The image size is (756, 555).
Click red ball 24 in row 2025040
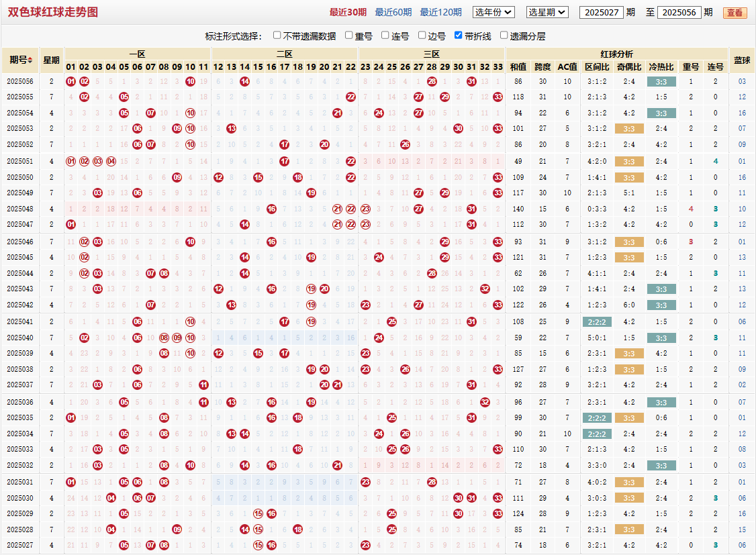coord(379,338)
